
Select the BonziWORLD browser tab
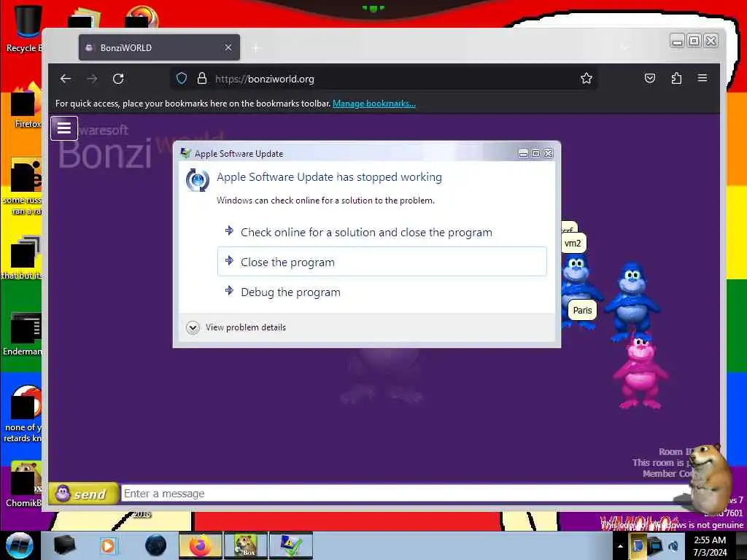coord(159,47)
